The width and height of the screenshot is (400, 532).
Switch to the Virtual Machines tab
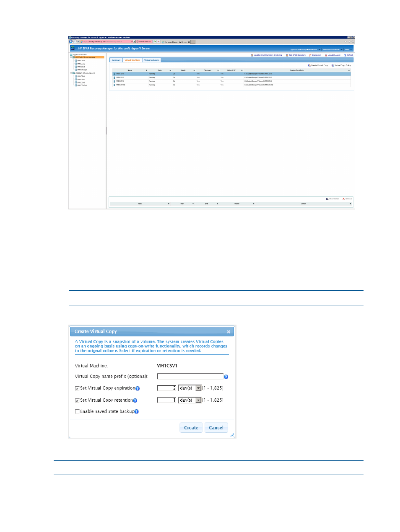click(x=132, y=60)
